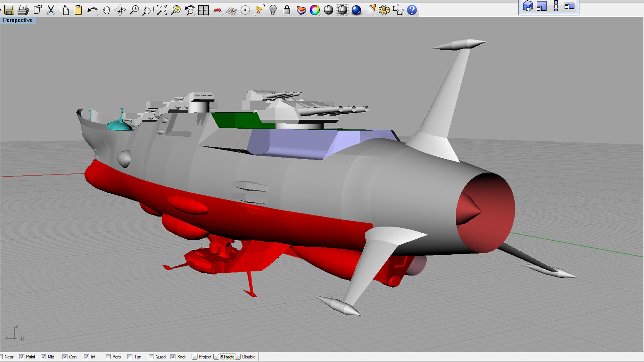Click the last floating toolbar icon

[570, 6]
